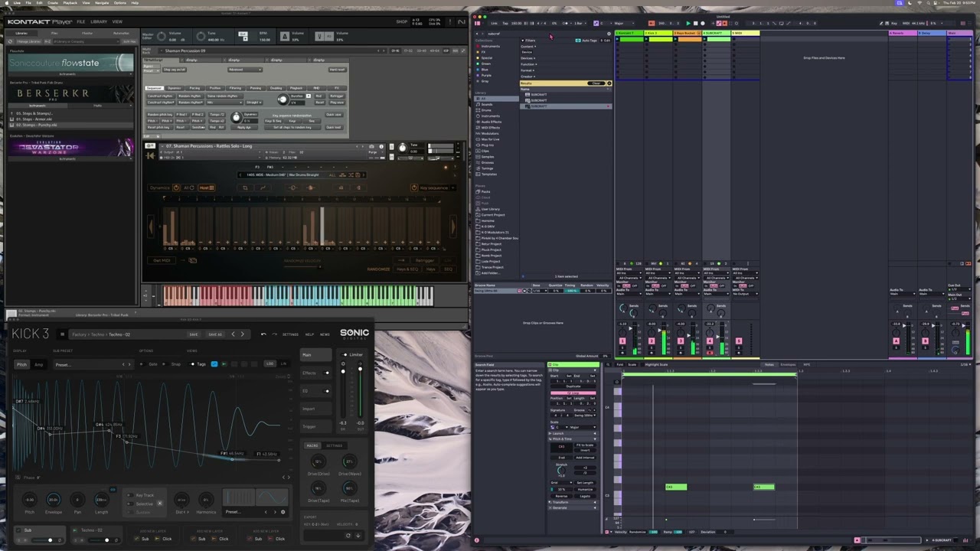Open the Apple menu
The width and height of the screenshot is (980, 551).
[x=6, y=3]
